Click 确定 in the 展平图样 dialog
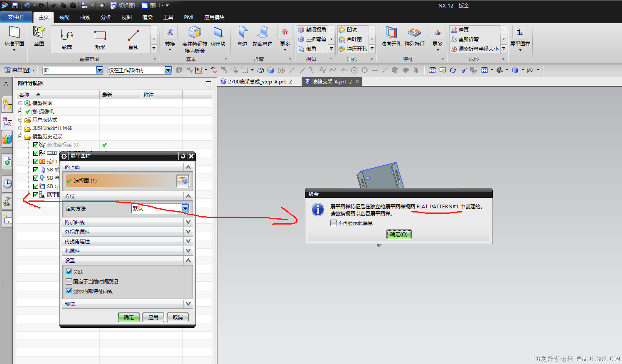 coord(128,317)
